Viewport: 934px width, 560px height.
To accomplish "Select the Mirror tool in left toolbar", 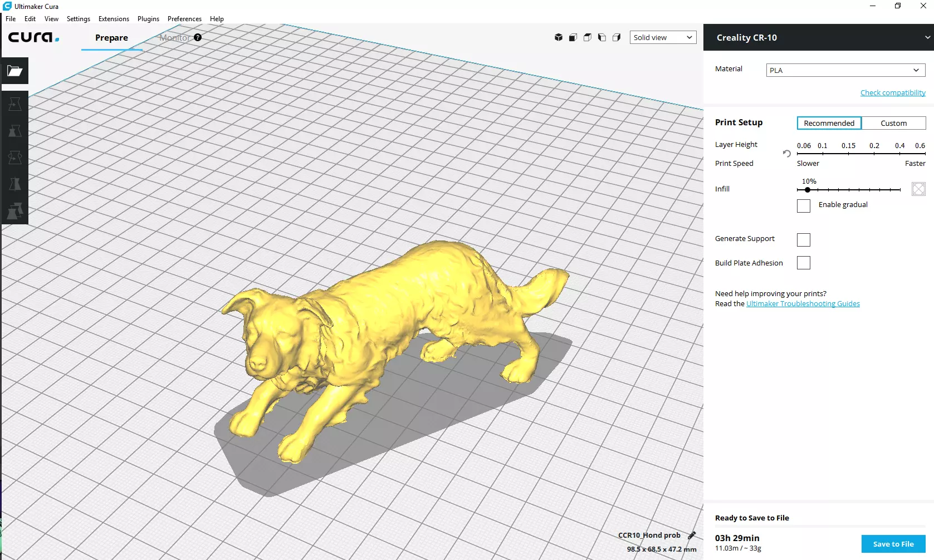I will [x=14, y=184].
